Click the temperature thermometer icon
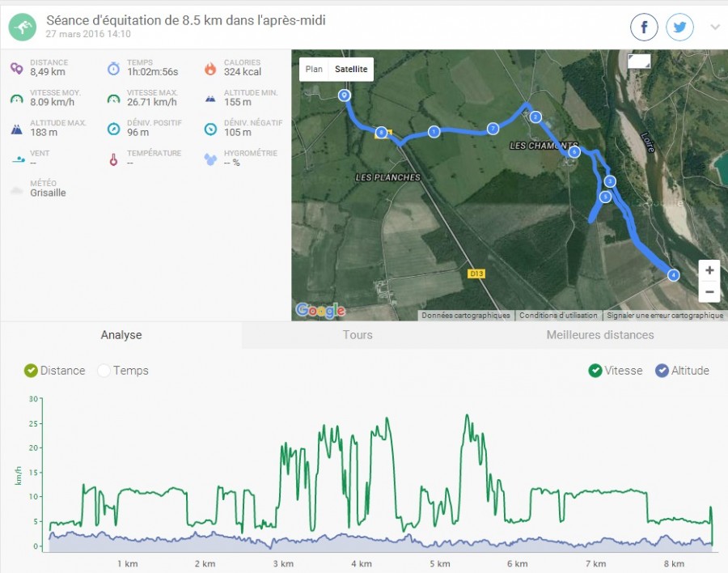Viewport: 728px width, 573px height. point(113,159)
